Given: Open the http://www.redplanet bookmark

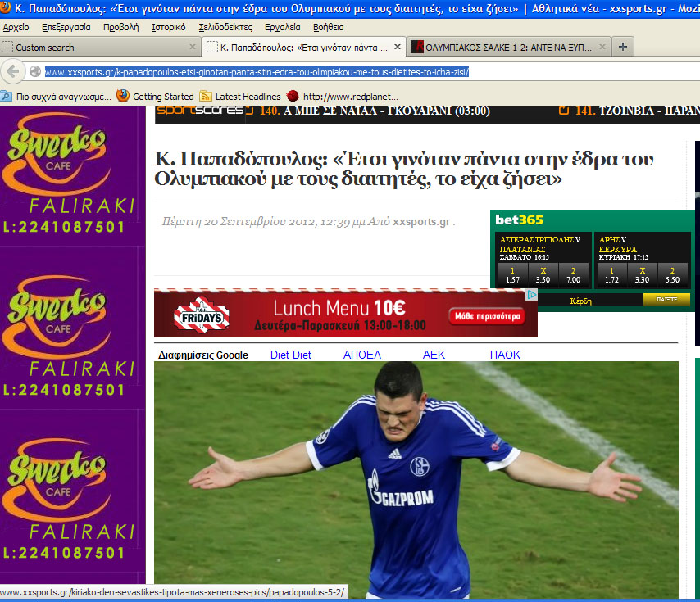Looking at the screenshot, I should 343,97.
